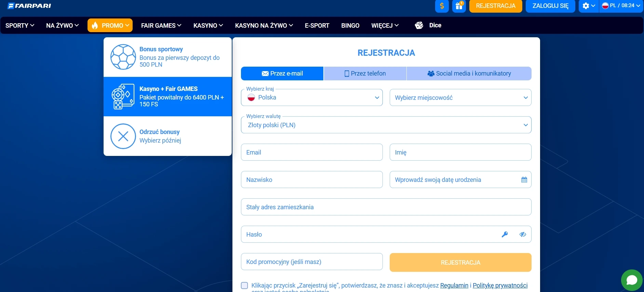Open the Politykę prywatności link

click(x=500, y=286)
